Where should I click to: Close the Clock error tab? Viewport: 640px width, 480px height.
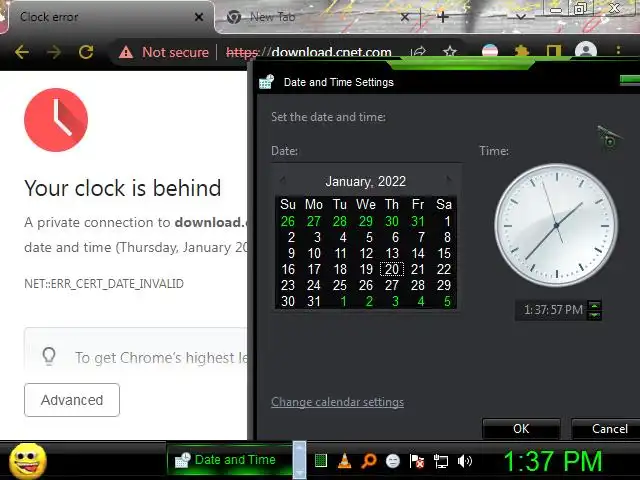coord(199,17)
